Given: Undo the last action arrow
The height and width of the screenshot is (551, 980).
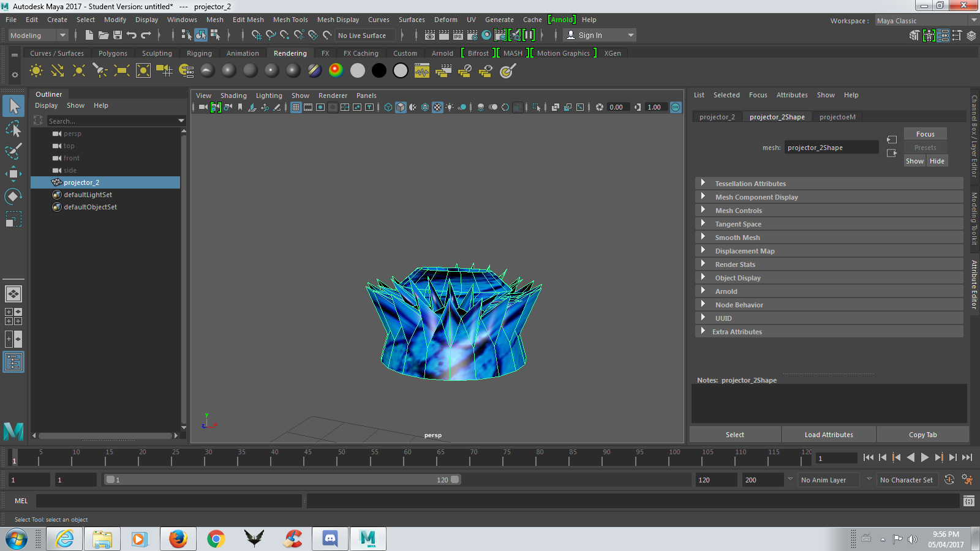Looking at the screenshot, I should pyautogui.click(x=132, y=36).
